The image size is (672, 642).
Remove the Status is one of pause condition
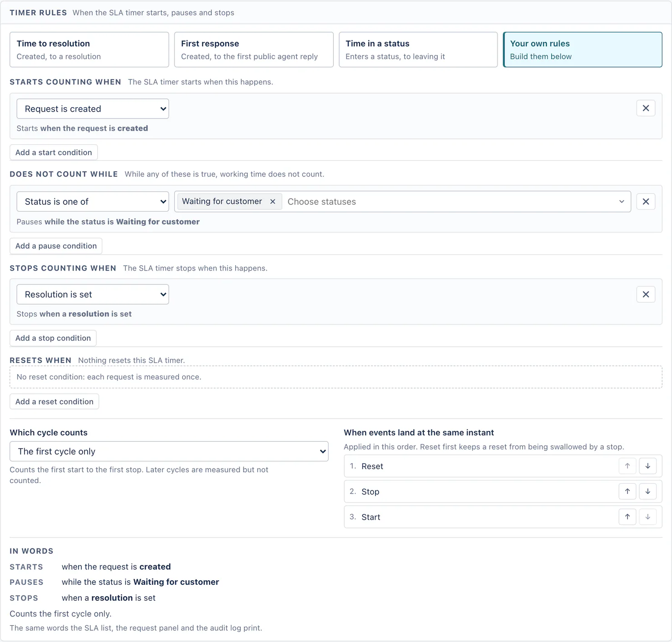click(646, 202)
